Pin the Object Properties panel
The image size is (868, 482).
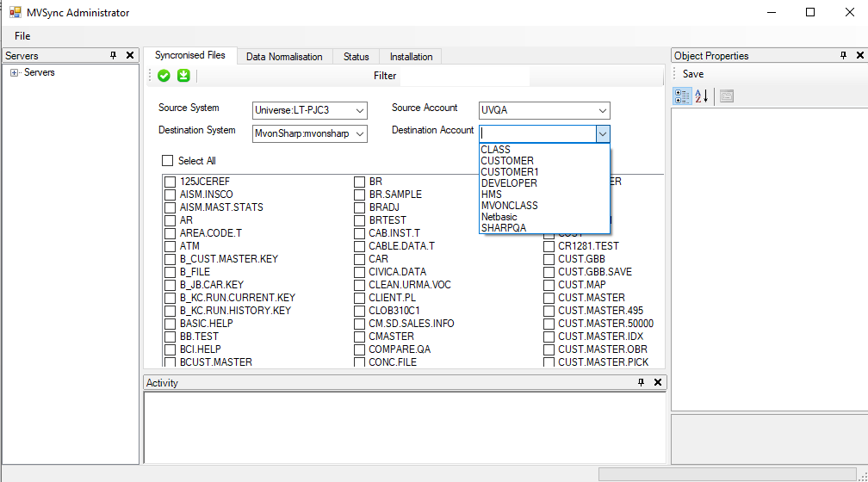click(843, 55)
